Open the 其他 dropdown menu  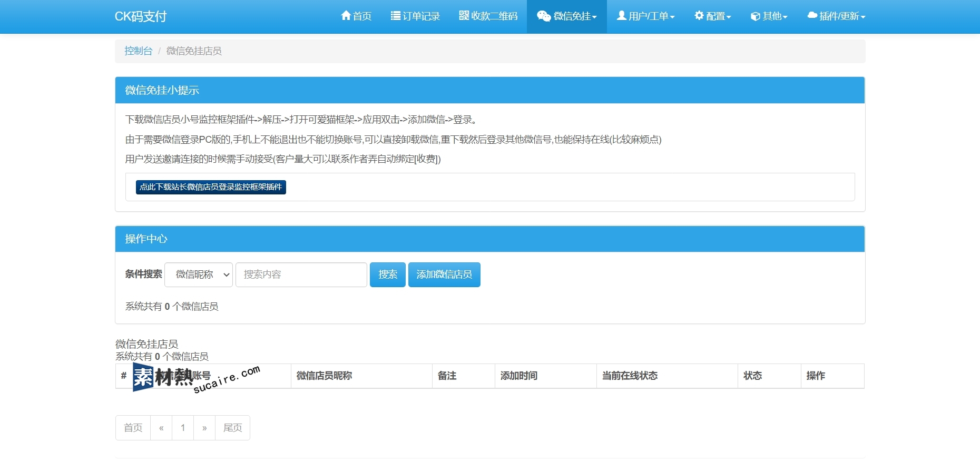[x=769, y=16]
